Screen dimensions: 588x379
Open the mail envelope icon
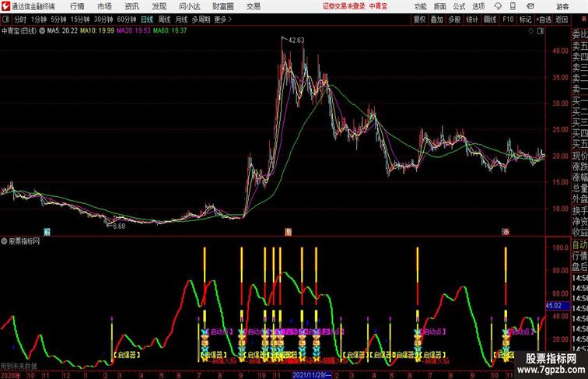coord(530,6)
